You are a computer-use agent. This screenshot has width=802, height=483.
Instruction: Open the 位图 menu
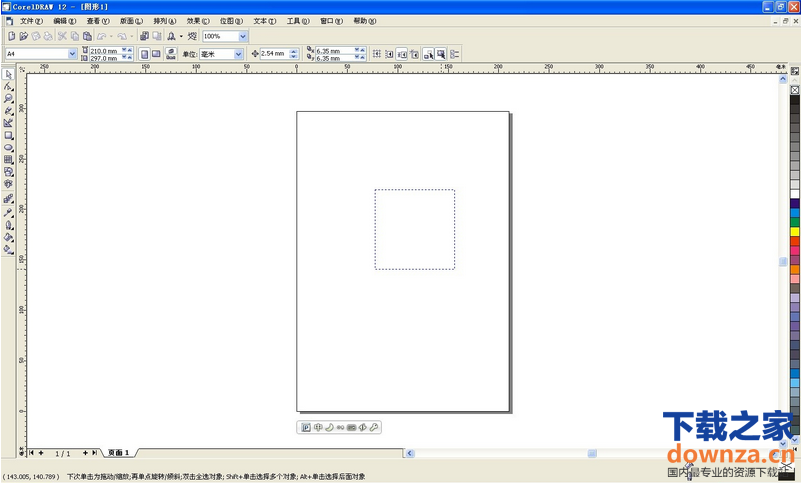click(x=231, y=21)
